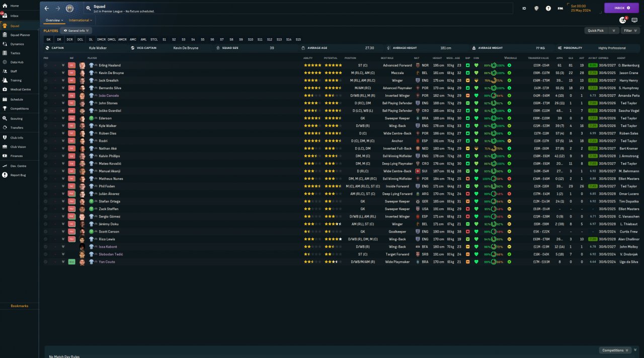
Task: Open the help question mark icon
Action: pyautogui.click(x=548, y=9)
